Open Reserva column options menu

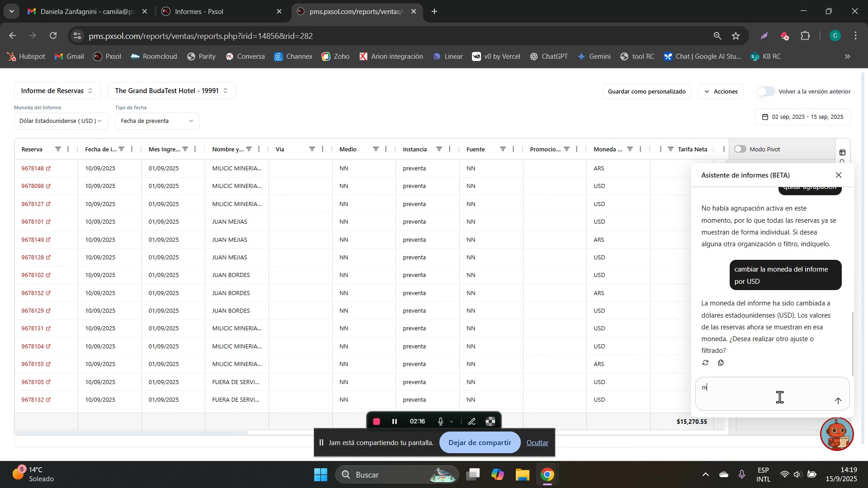pyautogui.click(x=68, y=149)
